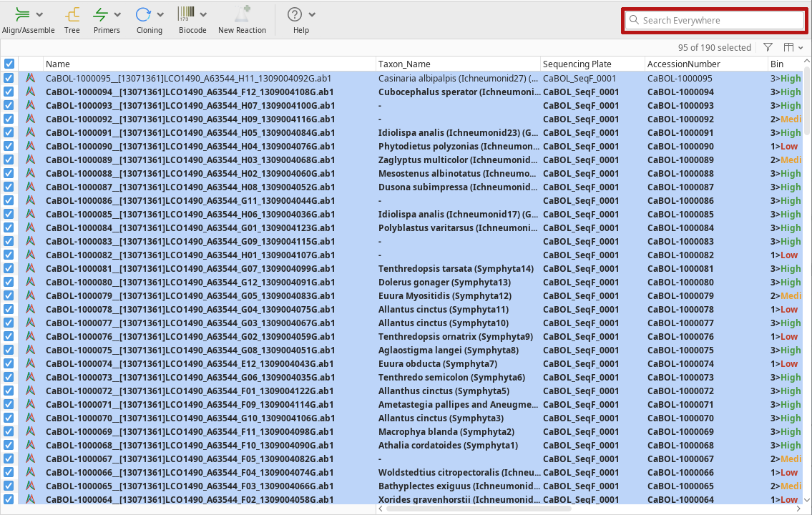Create a New Reaction
The width and height of the screenshot is (812, 515).
click(x=242, y=14)
